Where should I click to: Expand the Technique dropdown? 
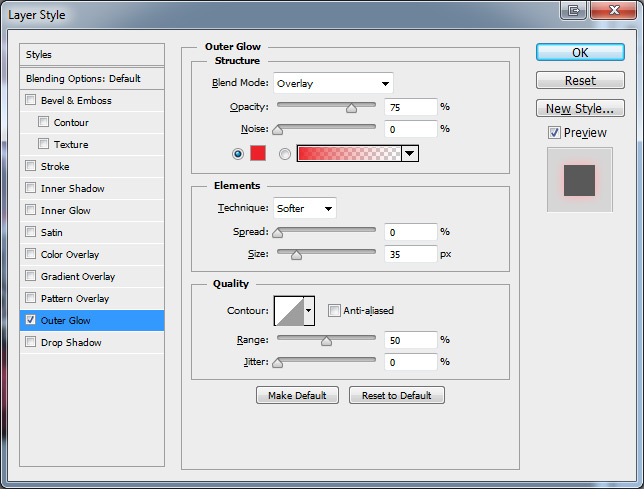[305, 208]
